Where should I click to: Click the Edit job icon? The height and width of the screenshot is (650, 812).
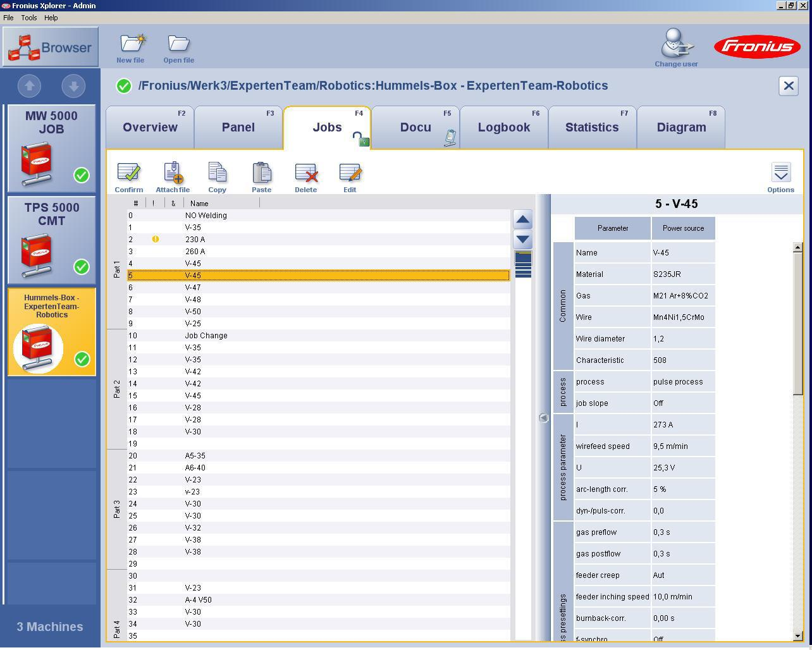350,173
